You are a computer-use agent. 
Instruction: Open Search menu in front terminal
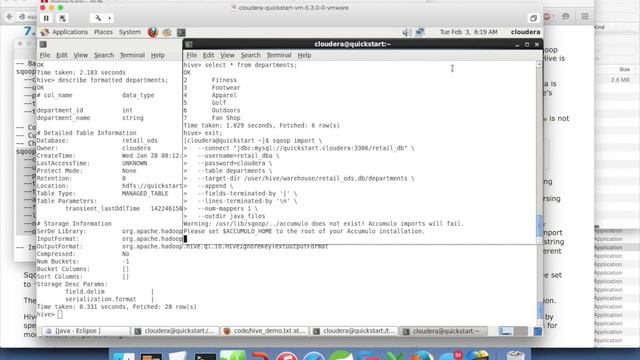click(250, 55)
